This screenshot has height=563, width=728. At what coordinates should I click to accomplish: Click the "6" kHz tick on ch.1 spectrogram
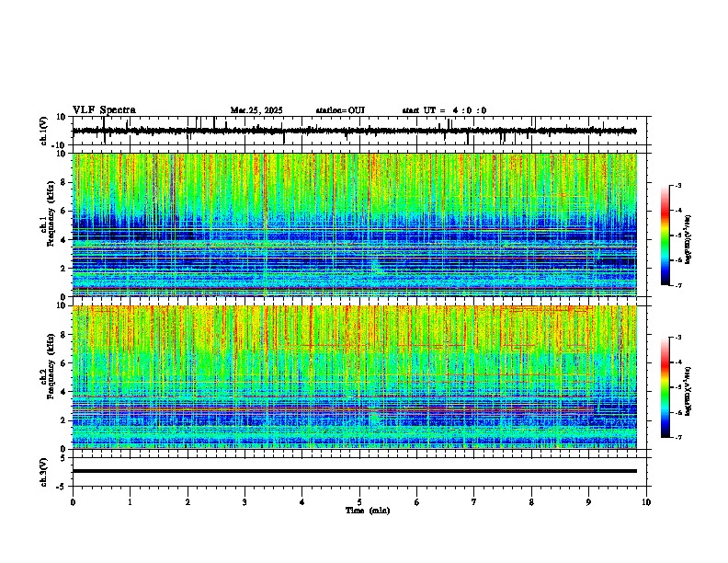(x=64, y=211)
